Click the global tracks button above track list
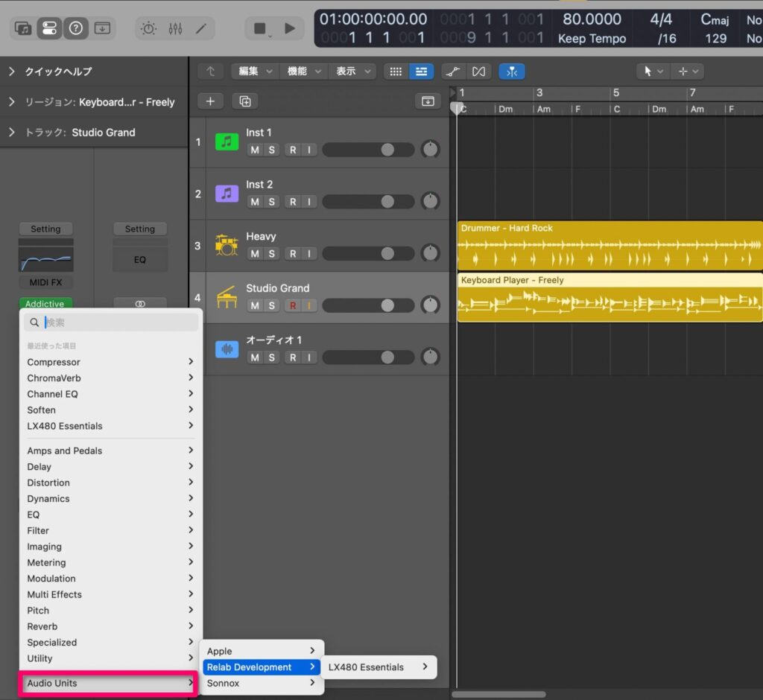The width and height of the screenshot is (763, 700). 428,101
